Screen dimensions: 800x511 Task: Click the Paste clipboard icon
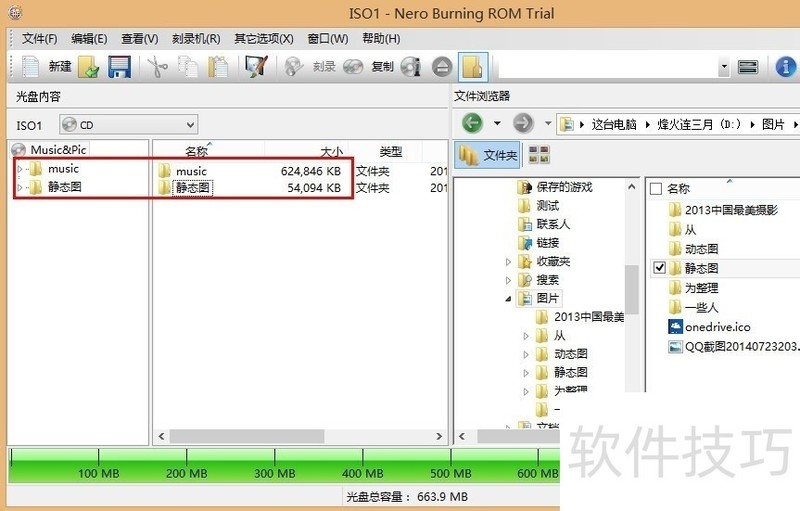(218, 67)
